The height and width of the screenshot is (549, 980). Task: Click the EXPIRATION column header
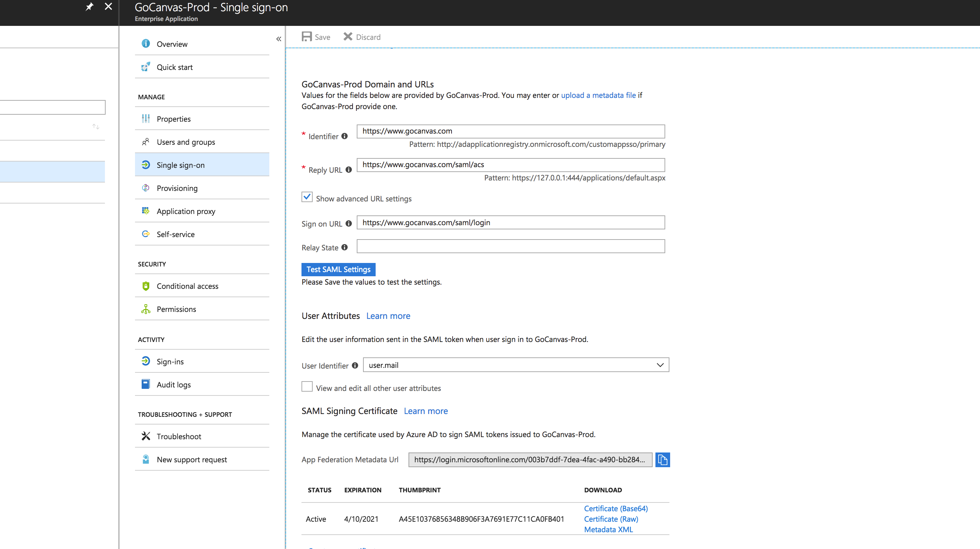tap(363, 490)
